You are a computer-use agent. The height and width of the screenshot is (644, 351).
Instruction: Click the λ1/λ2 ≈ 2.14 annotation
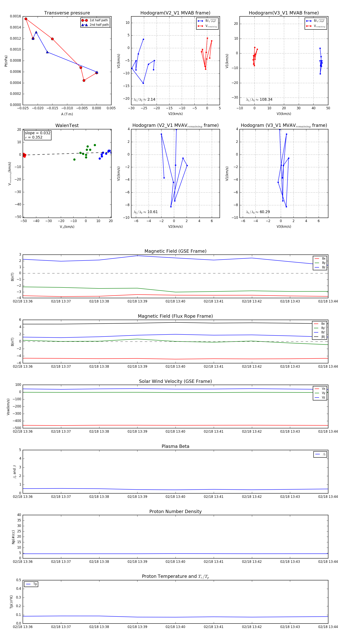[144, 100]
